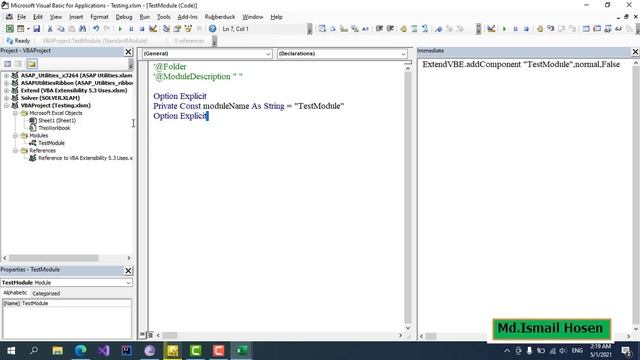Expand the Solver (SOLVER.XLAM) project node
Image resolution: width=640 pixels, height=360 pixels.
(x=6, y=98)
